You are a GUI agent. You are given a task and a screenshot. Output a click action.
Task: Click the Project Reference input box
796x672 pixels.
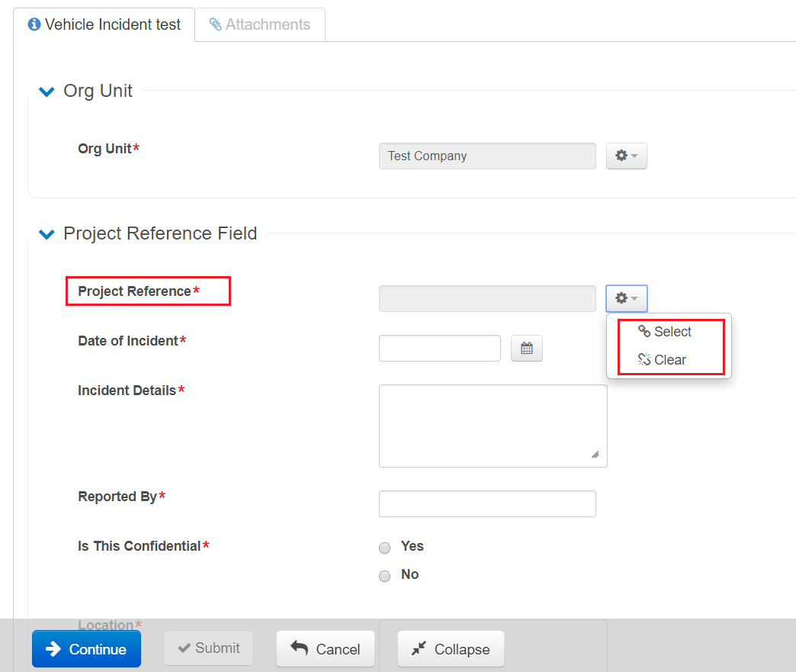pyautogui.click(x=487, y=299)
